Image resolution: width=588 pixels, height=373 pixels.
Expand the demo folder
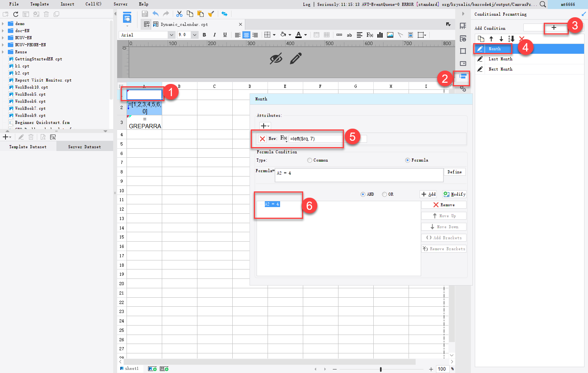[x=3, y=24]
